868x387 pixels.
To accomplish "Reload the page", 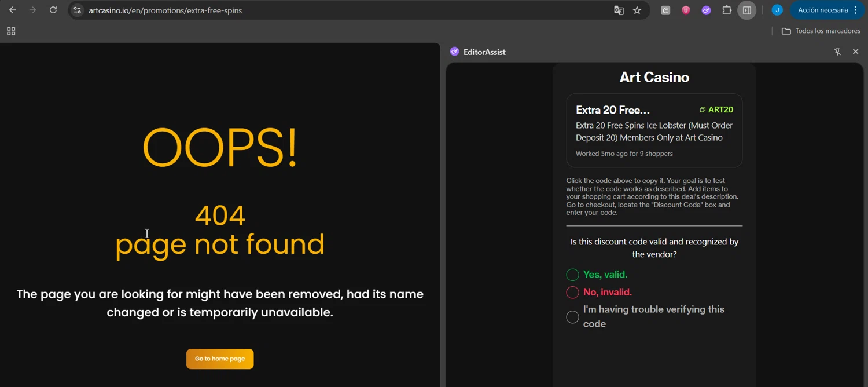I will [53, 10].
